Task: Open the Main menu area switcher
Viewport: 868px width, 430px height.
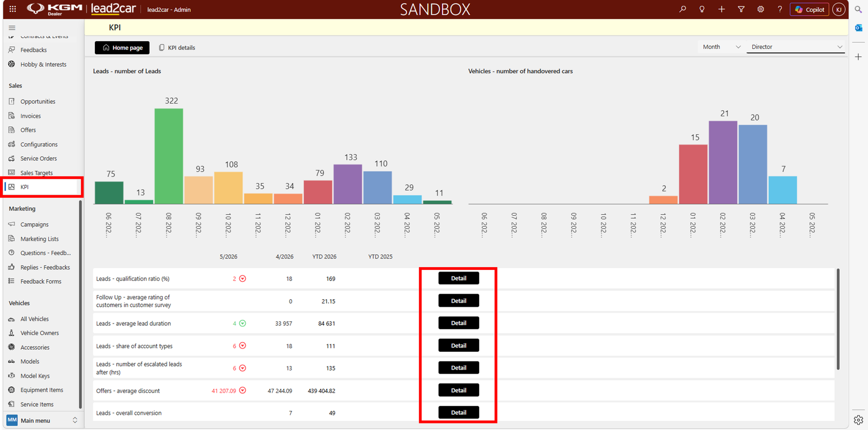Action: coord(42,420)
